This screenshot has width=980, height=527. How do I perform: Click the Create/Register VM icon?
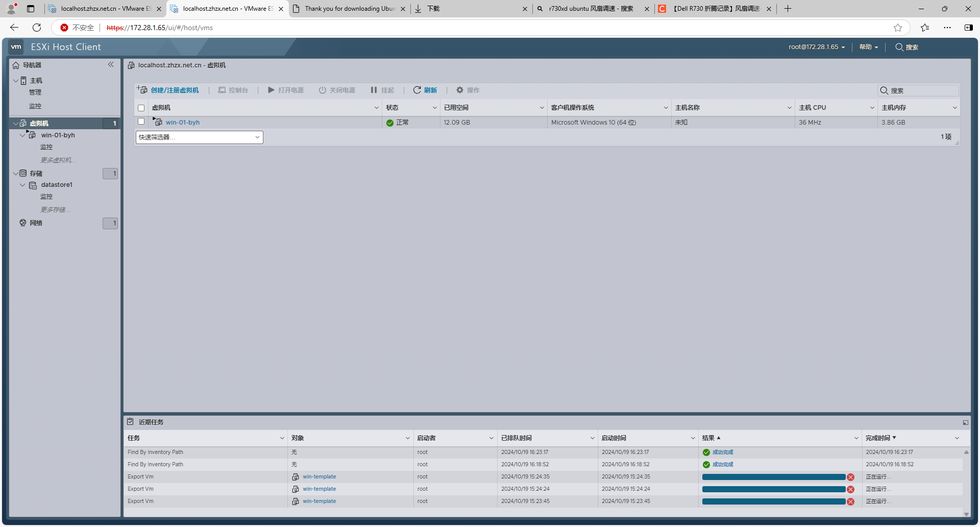(x=142, y=90)
